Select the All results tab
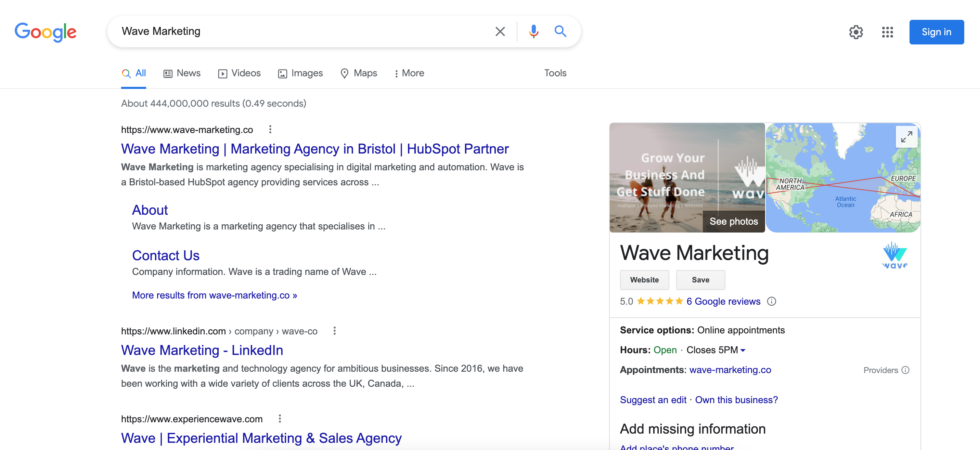This screenshot has width=980, height=450. click(x=133, y=74)
